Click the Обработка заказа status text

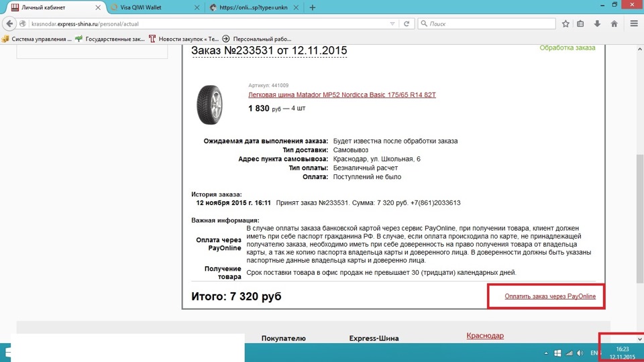click(x=568, y=48)
